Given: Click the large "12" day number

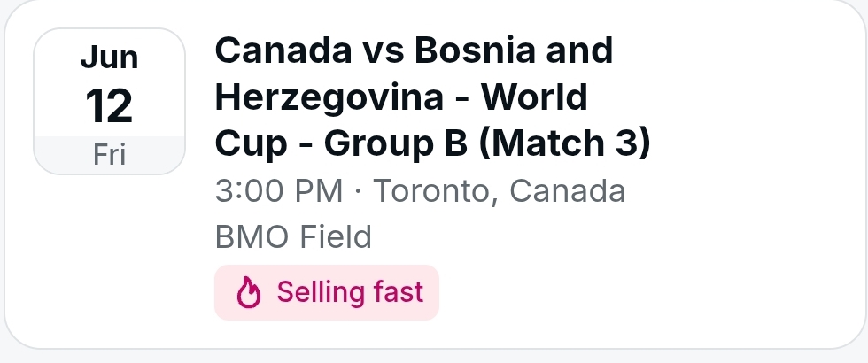Looking at the screenshot, I should pos(109,106).
